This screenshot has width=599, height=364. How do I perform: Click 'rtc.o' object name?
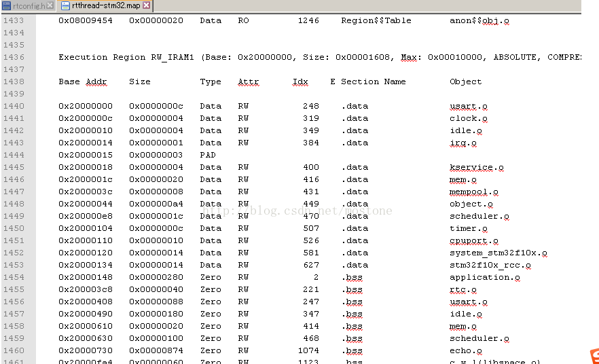pyautogui.click(x=463, y=289)
